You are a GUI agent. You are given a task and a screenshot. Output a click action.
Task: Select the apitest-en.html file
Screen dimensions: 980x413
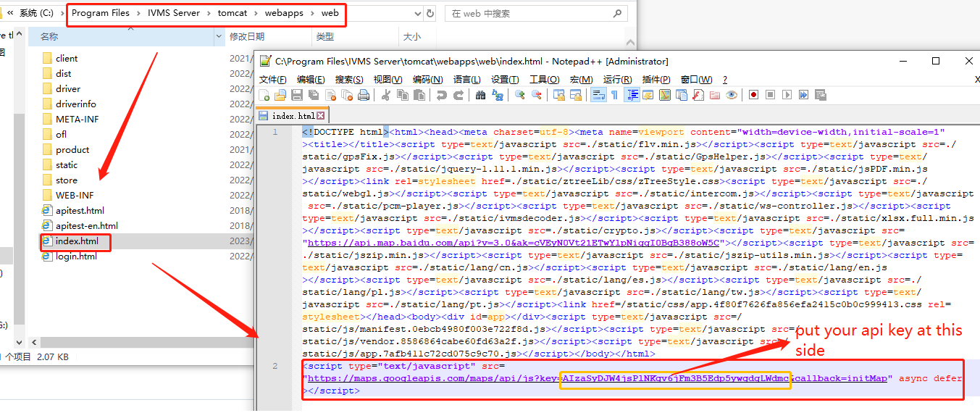87,225
